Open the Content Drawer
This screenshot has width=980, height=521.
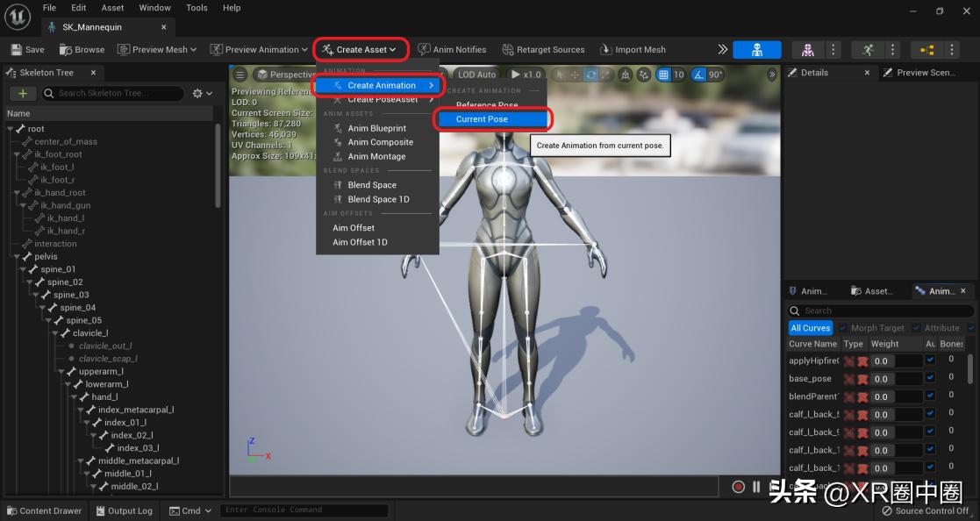[x=44, y=510]
